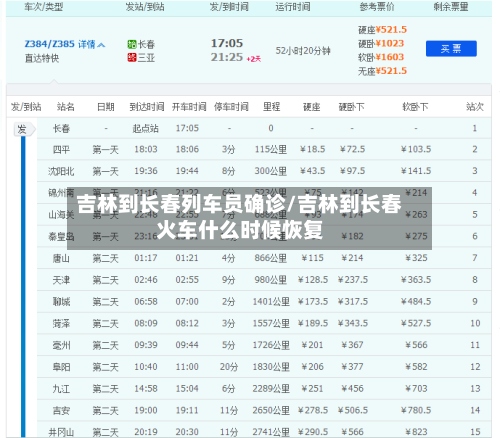Image resolution: width=500 pixels, height=438 pixels.
Task: Click the 软卧 ¥1603 price
Action: coord(381,57)
